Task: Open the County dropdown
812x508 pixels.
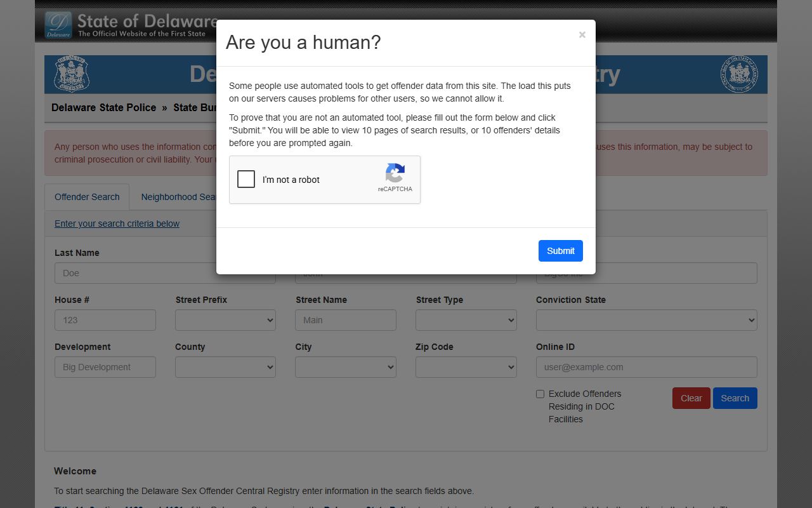Action: click(225, 367)
